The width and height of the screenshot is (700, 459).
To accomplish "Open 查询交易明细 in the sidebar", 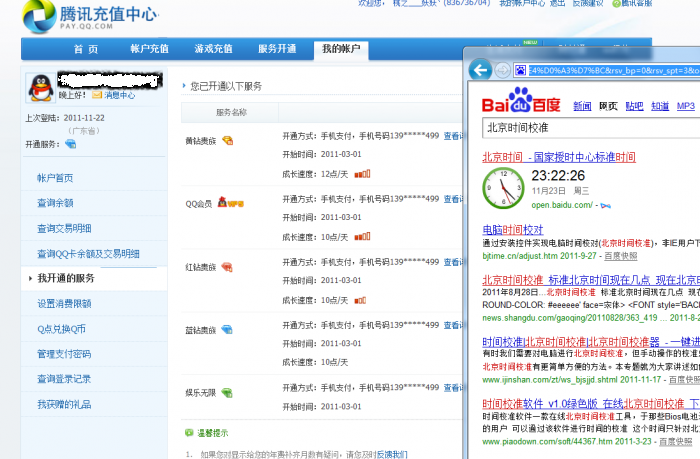I will tap(64, 228).
